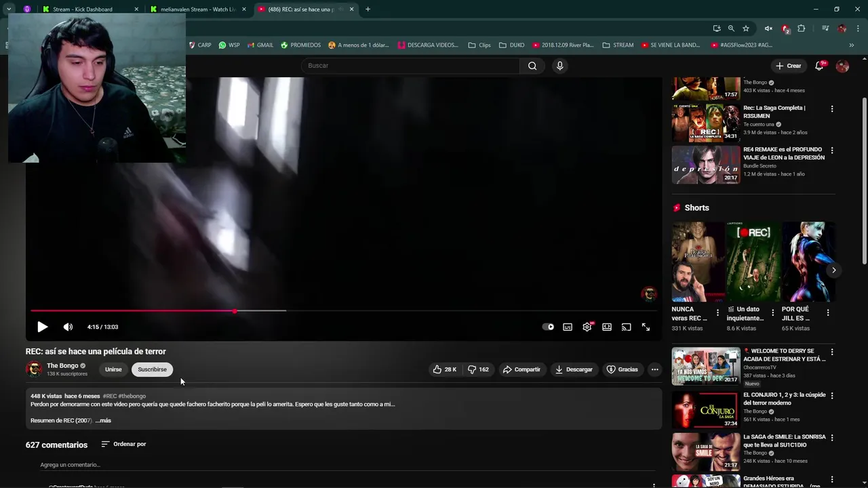The width and height of the screenshot is (868, 488).
Task: Open options for POR QUÉ JILL ES short
Action: coord(828,313)
